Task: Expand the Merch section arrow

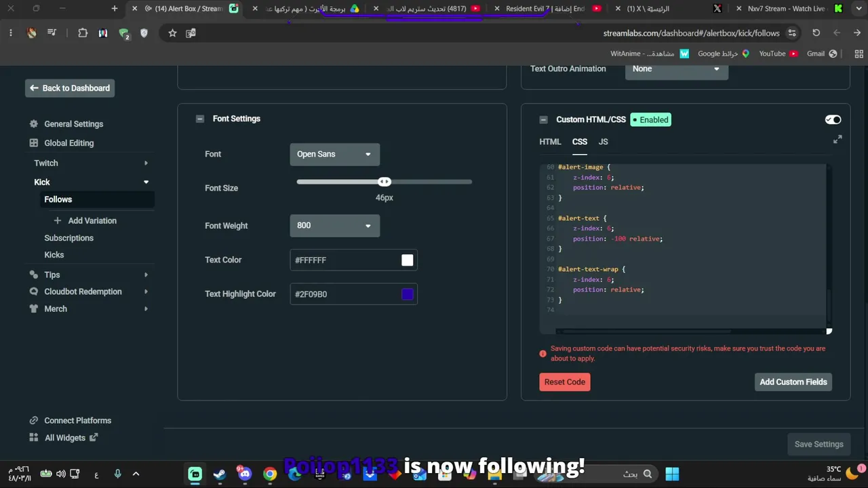Action: (x=146, y=308)
